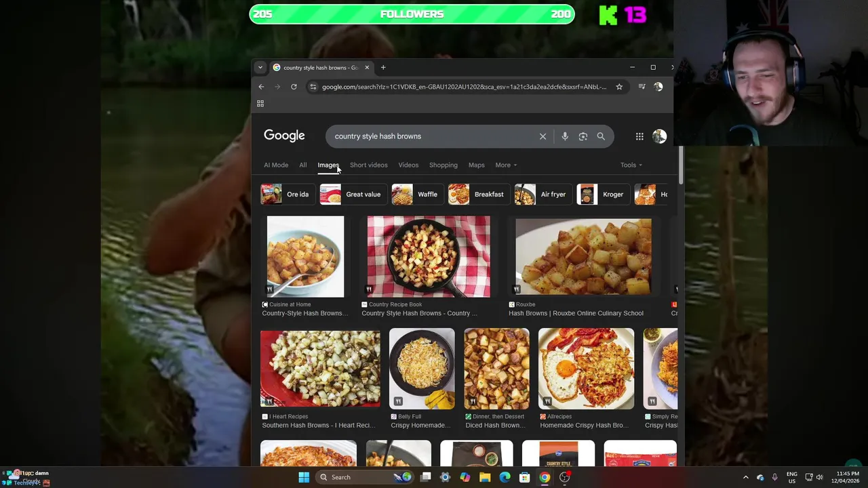
Task: Open Task View in the taskbar
Action: [x=425, y=477]
